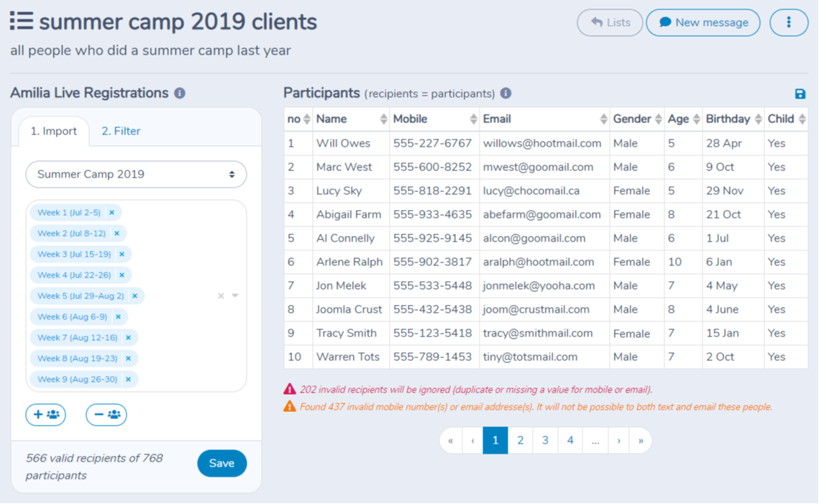The image size is (819, 504).
Task: Click the orange warning icon for invalid numbers
Action: click(289, 406)
